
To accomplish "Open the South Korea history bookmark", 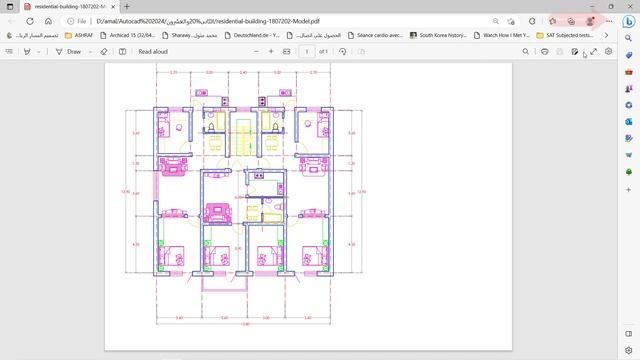I will (x=438, y=36).
